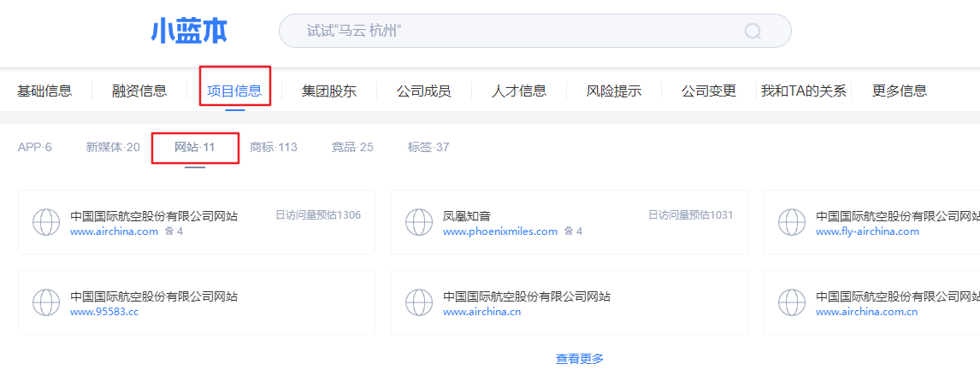
Task: Open the www.fly-airchina.com link
Action: (867, 232)
